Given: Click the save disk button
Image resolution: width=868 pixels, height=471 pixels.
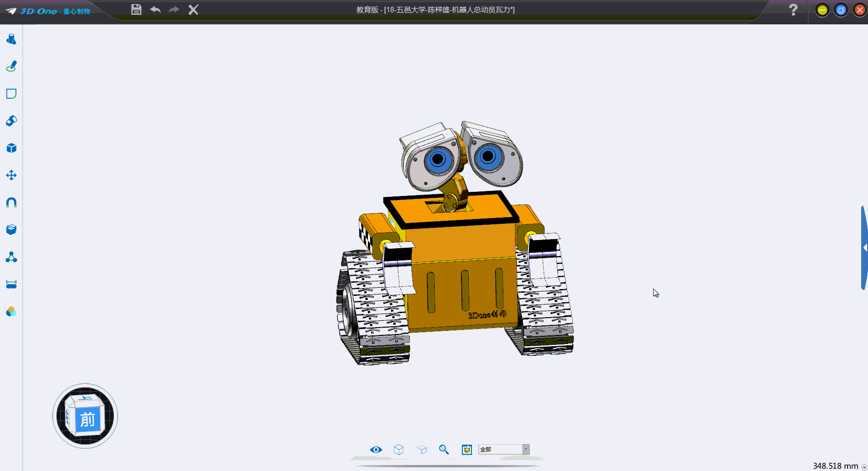Looking at the screenshot, I should pyautogui.click(x=136, y=10).
